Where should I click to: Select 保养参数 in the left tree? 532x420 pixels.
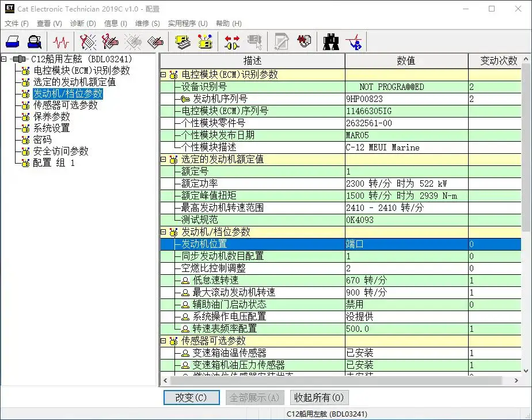[51, 117]
